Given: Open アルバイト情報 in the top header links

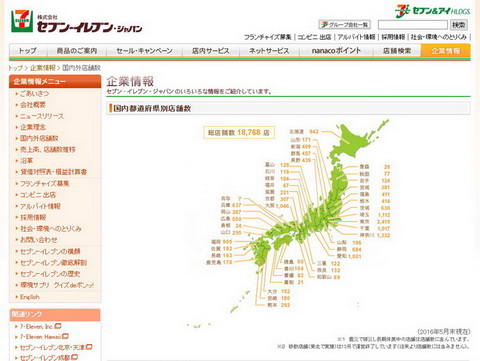Looking at the screenshot, I should 356,37.
